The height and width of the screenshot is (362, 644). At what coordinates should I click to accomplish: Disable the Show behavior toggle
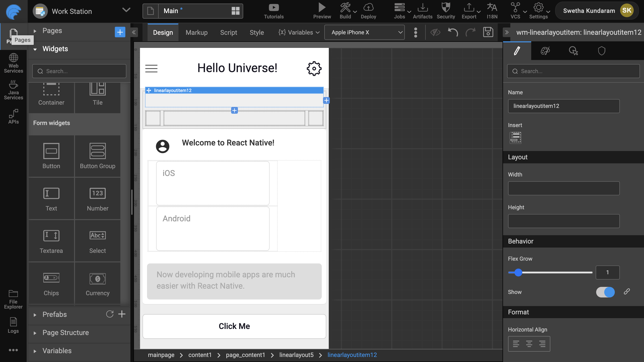pyautogui.click(x=605, y=292)
